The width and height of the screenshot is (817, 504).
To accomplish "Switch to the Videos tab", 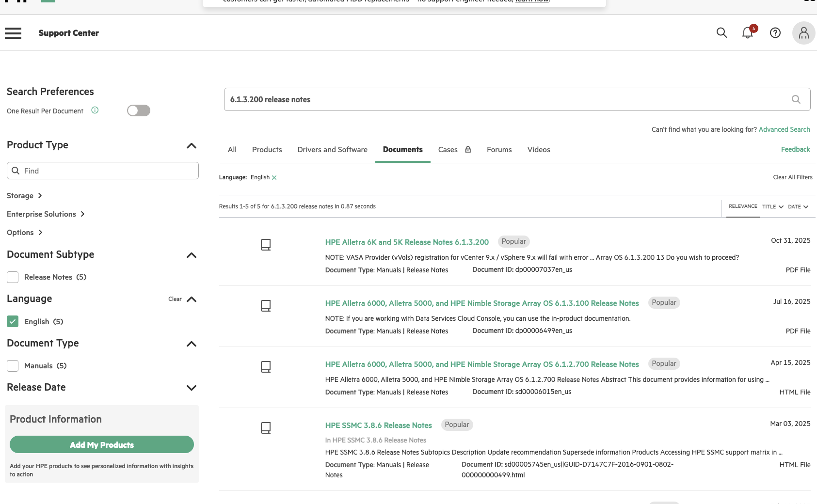I will (538, 150).
